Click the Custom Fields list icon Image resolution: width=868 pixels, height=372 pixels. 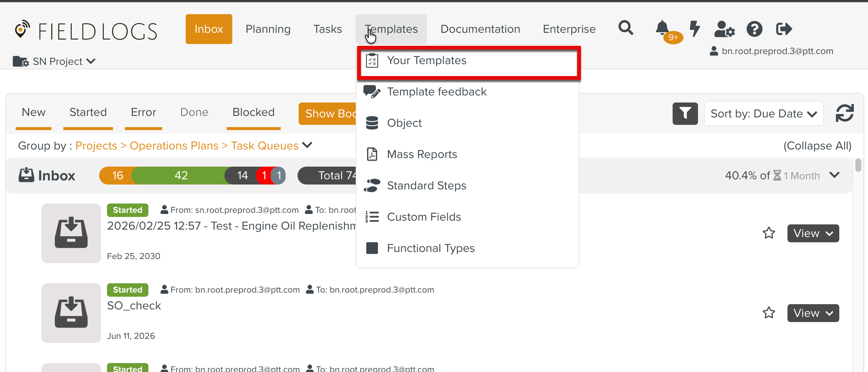(x=372, y=217)
